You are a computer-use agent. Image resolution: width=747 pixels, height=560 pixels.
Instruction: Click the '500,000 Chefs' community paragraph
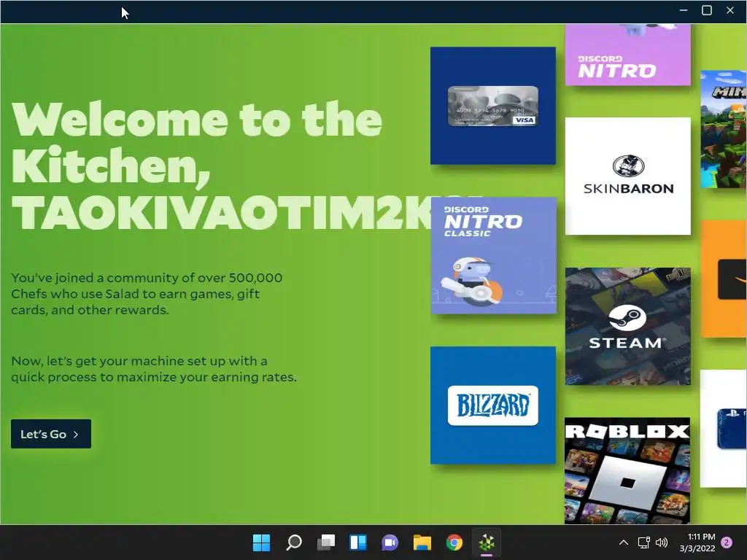tap(147, 294)
